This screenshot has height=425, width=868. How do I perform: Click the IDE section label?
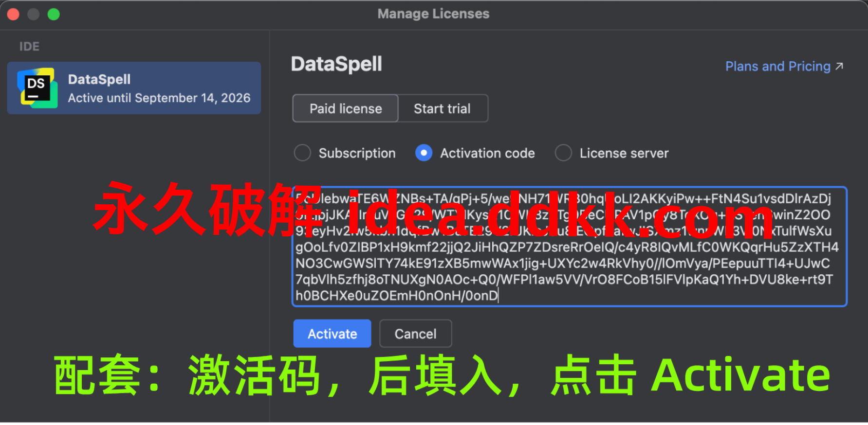coord(29,47)
